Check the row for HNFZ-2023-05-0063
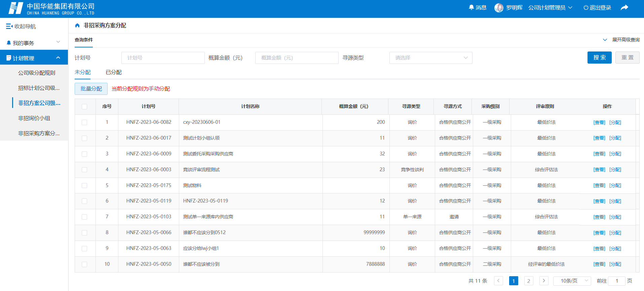The height and width of the screenshot is (291, 644). coord(84,249)
